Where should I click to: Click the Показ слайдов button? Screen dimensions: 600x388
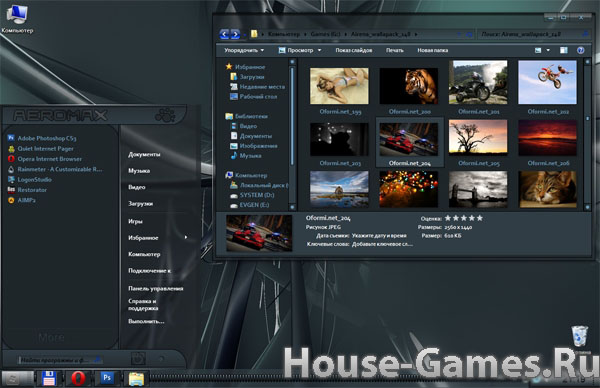[354, 51]
